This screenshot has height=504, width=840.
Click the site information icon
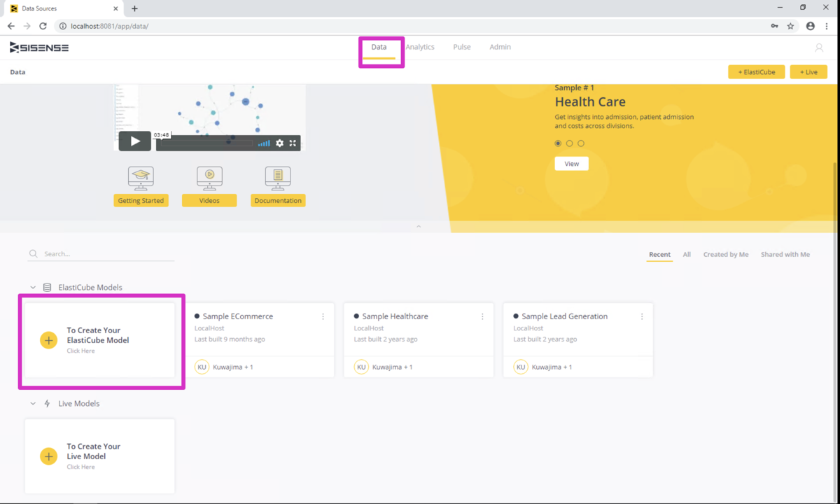pos(62,26)
